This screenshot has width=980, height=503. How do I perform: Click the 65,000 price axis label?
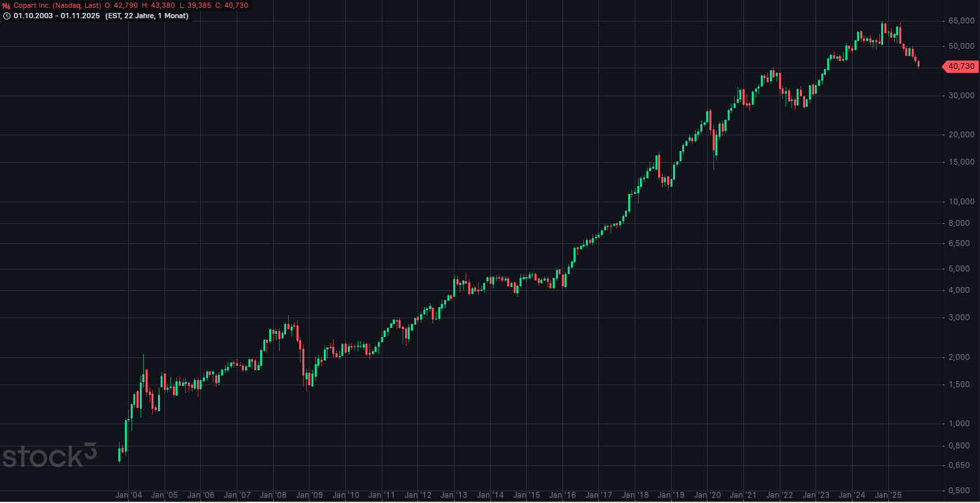[961, 21]
